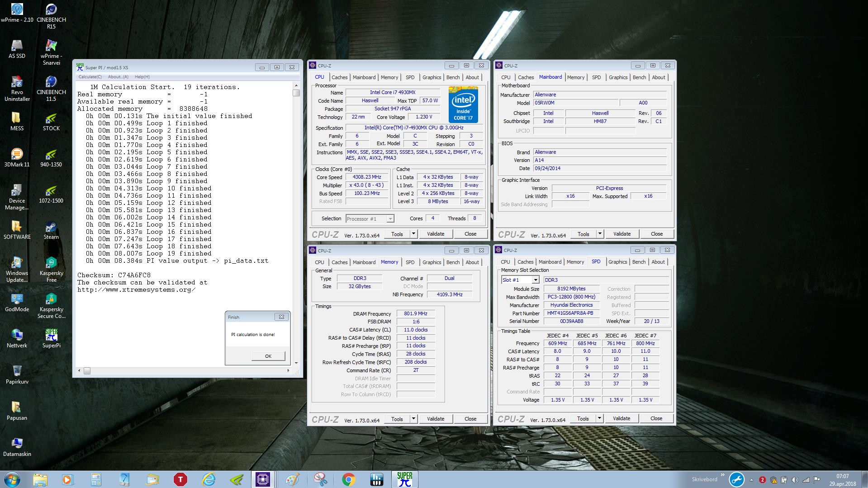The height and width of the screenshot is (488, 868).
Task: Open the Papirkurv recycle bin
Action: tap(17, 374)
